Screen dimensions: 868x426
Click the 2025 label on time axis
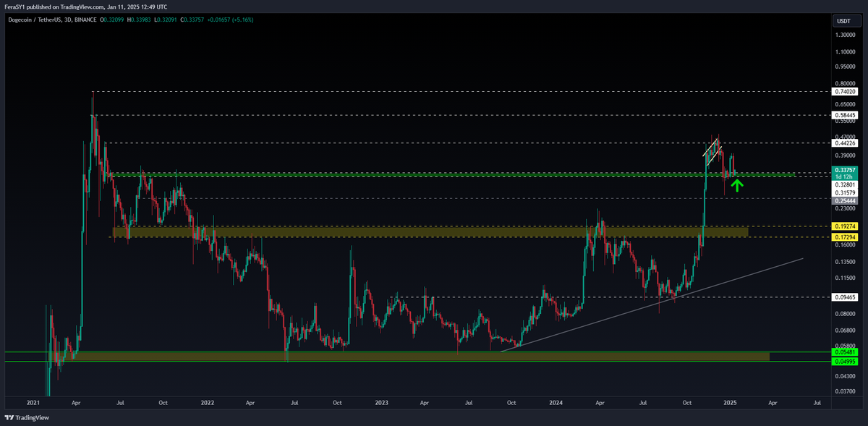pos(730,401)
